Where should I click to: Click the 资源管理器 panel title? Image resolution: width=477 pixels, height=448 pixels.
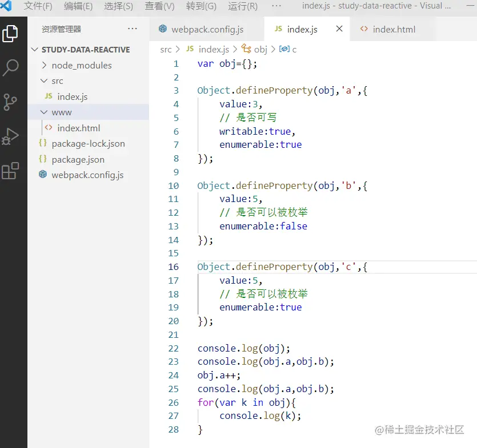tap(62, 29)
